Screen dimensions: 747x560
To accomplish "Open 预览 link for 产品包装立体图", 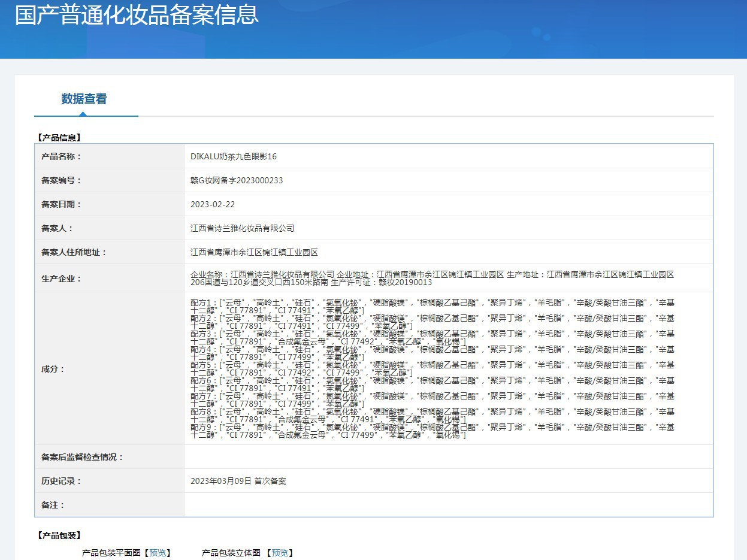I will click(282, 553).
